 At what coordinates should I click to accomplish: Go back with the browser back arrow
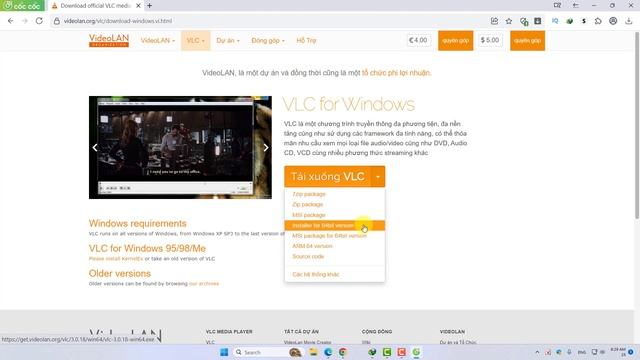coord(11,21)
